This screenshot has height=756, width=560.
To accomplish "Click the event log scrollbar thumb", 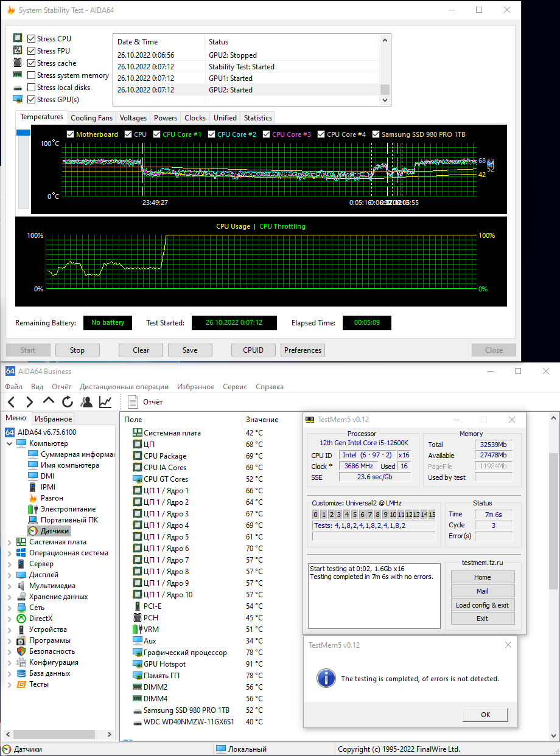I will tap(385, 89).
